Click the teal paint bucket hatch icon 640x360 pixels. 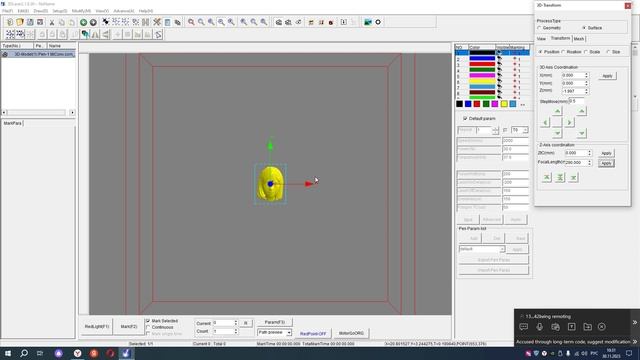[85, 34]
